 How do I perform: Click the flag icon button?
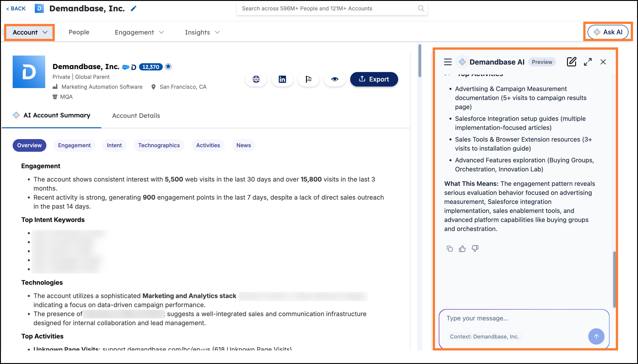[x=308, y=79]
